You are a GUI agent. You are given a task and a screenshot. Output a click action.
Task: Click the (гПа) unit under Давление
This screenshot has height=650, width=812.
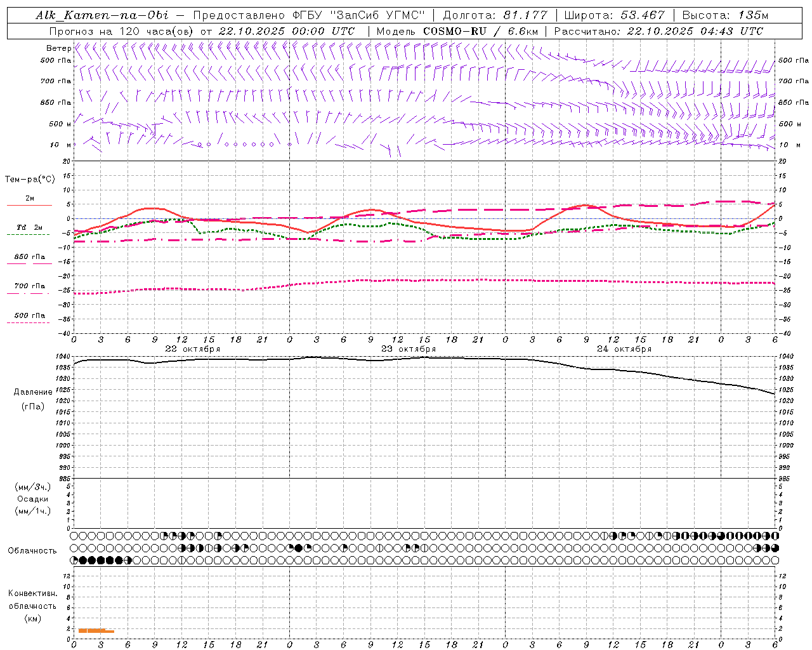point(33,407)
